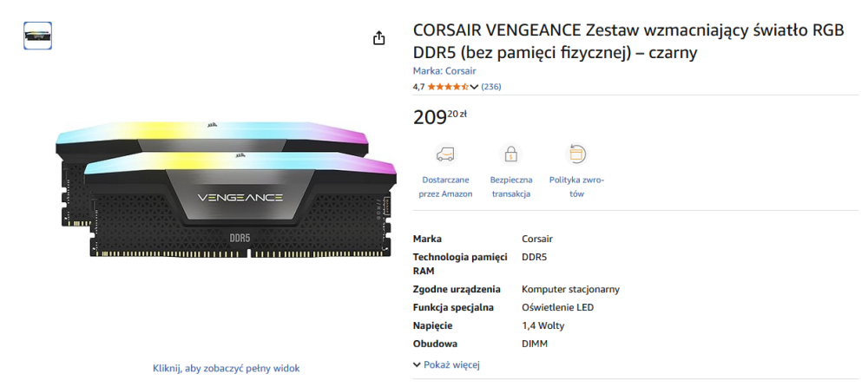Click the orange star rating icons
The height and width of the screenshot is (387, 868).
click(448, 87)
